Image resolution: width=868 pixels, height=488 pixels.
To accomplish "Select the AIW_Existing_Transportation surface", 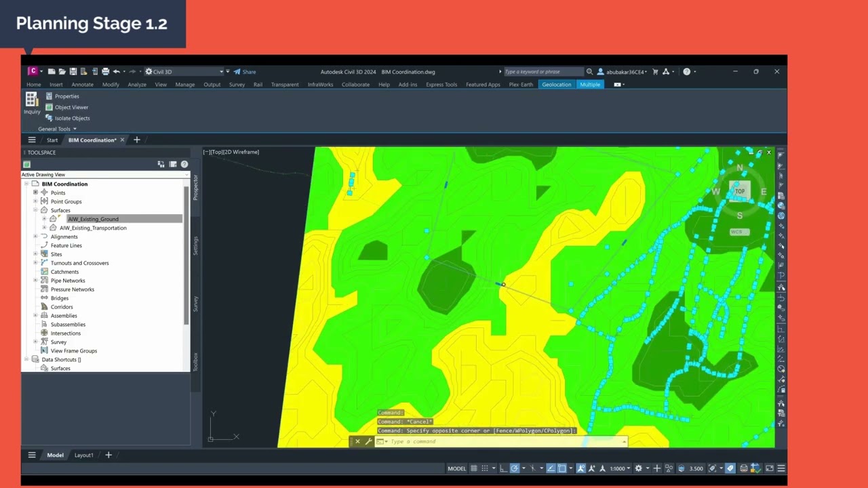I will 93,228.
